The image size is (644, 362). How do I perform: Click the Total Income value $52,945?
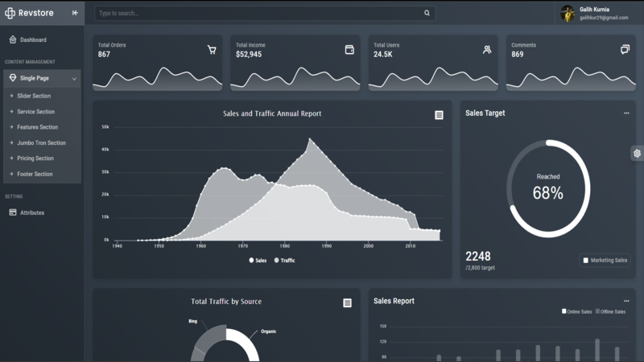point(249,54)
